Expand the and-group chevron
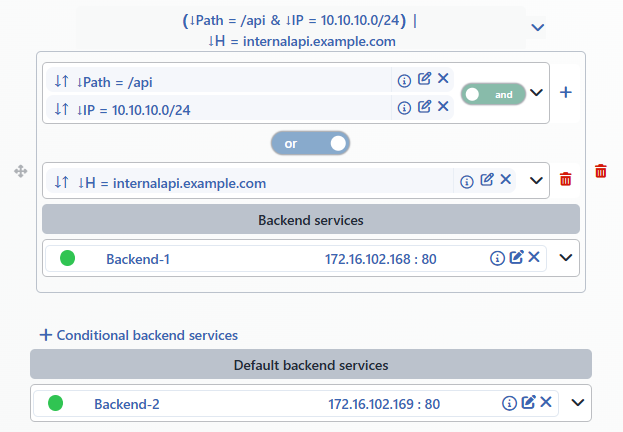 tap(536, 93)
